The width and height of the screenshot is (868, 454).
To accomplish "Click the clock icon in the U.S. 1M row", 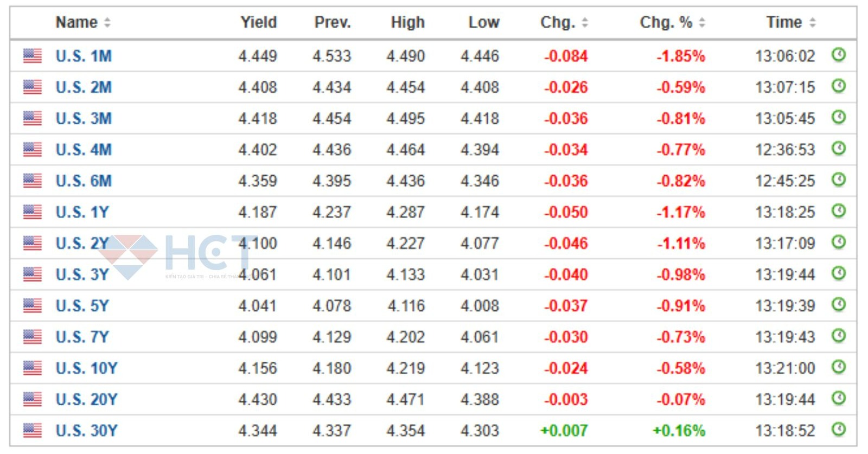I will pyautogui.click(x=838, y=55).
